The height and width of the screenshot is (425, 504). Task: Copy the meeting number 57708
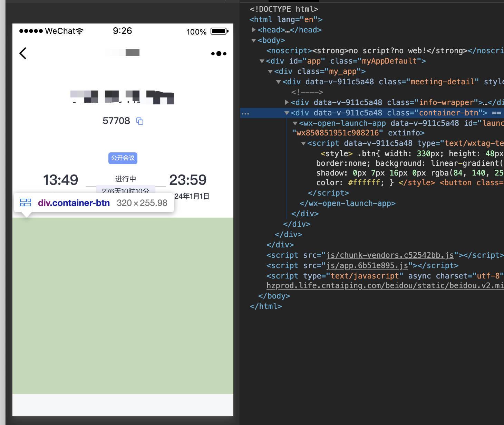pyautogui.click(x=139, y=121)
